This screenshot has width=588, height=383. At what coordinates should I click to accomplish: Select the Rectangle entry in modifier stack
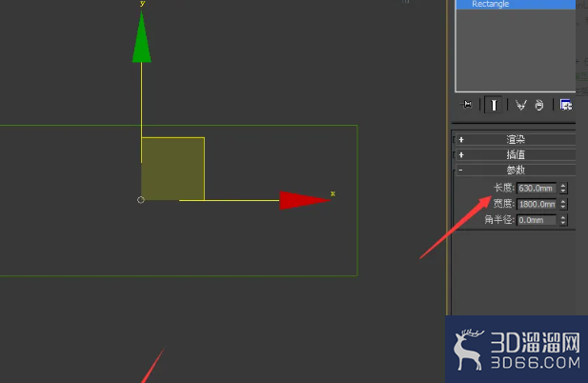516,4
